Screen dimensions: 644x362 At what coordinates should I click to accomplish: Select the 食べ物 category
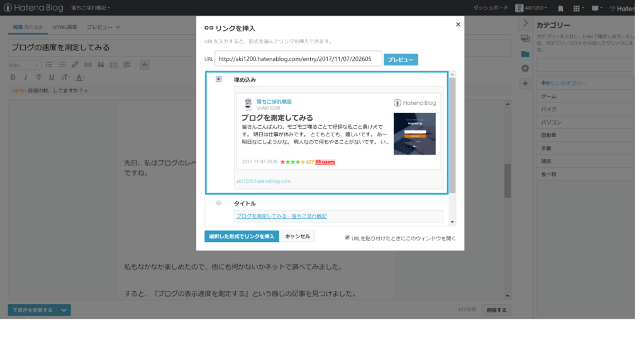point(586,174)
